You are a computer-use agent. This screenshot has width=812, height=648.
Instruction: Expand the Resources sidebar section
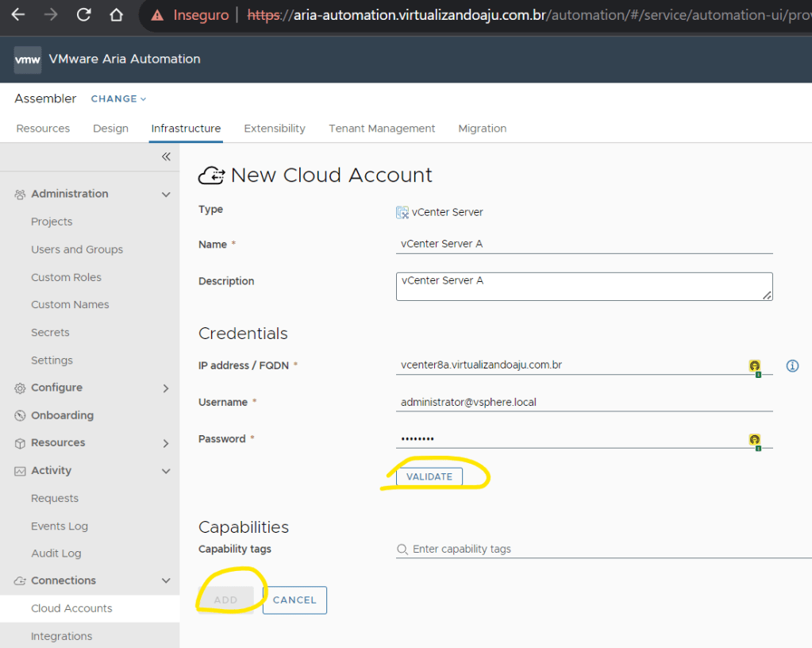tap(166, 443)
